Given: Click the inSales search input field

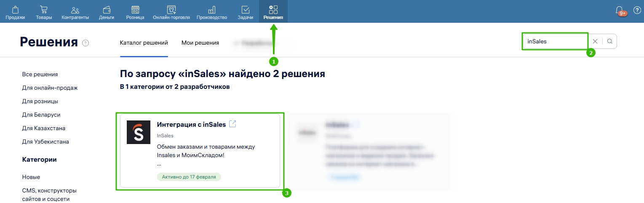Looking at the screenshot, I should click(x=555, y=41).
